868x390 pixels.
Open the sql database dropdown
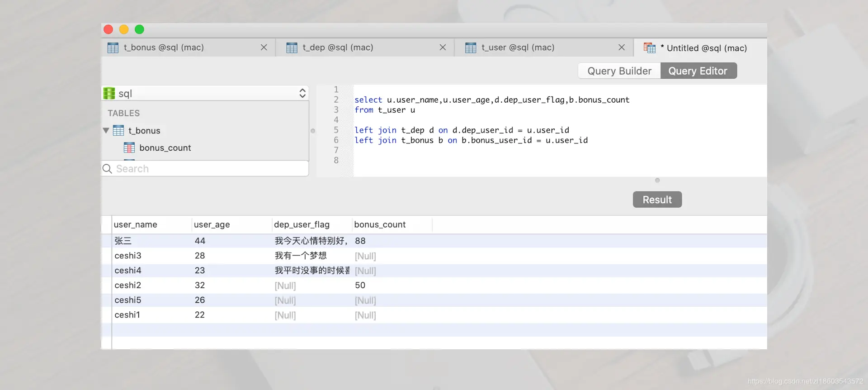tap(205, 94)
